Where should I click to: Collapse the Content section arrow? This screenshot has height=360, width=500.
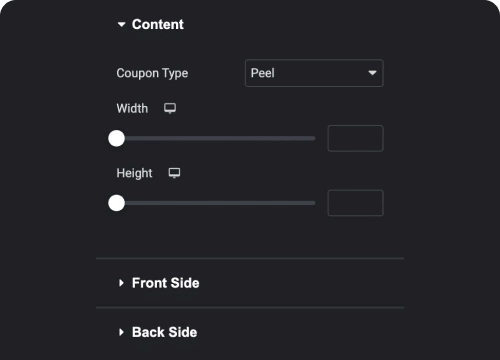pos(122,24)
